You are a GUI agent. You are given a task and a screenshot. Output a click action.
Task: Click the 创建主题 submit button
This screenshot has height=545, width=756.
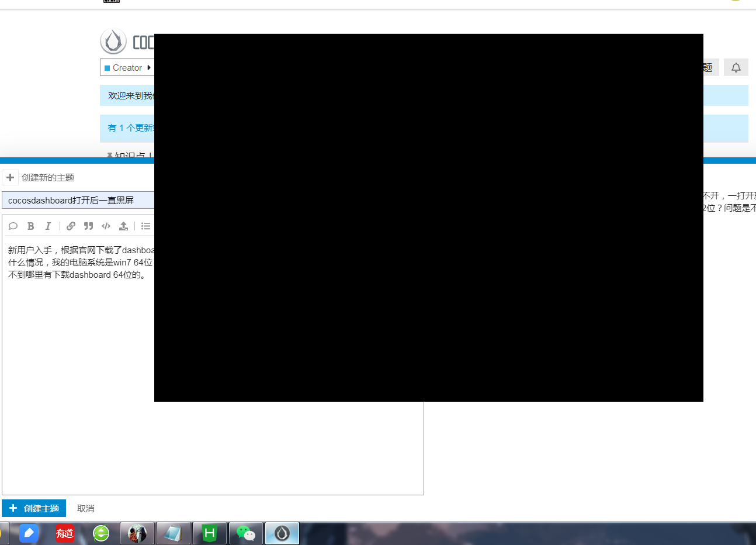pos(34,508)
